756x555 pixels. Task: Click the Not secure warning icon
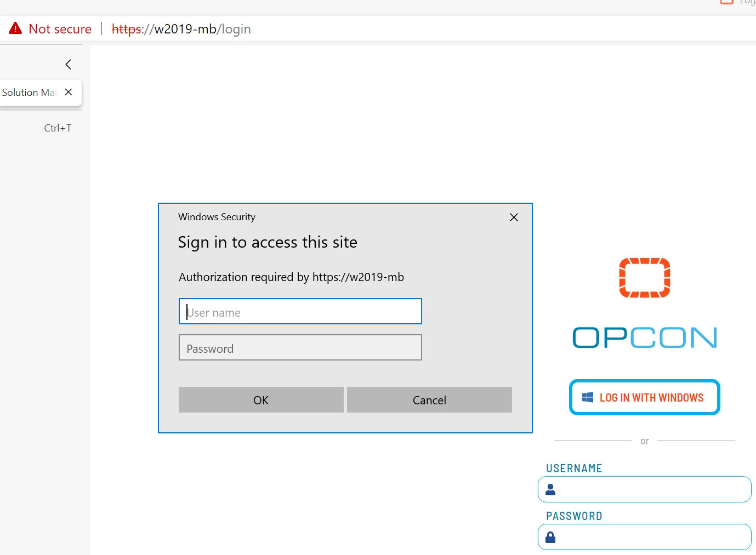pos(15,28)
